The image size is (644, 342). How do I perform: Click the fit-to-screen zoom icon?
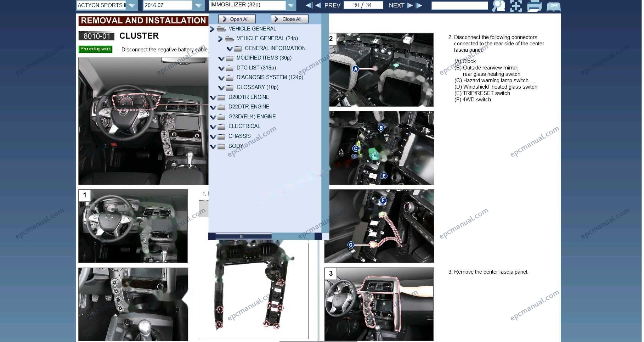[516, 6]
